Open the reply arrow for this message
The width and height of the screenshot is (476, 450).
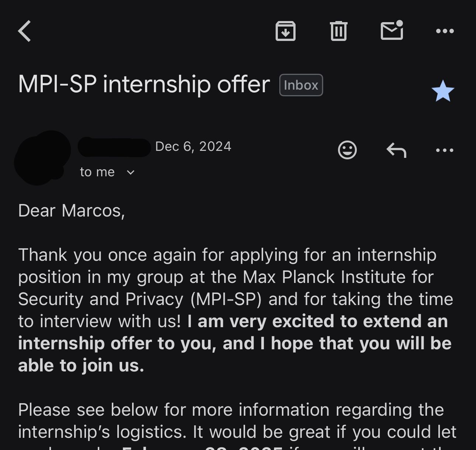[397, 150]
